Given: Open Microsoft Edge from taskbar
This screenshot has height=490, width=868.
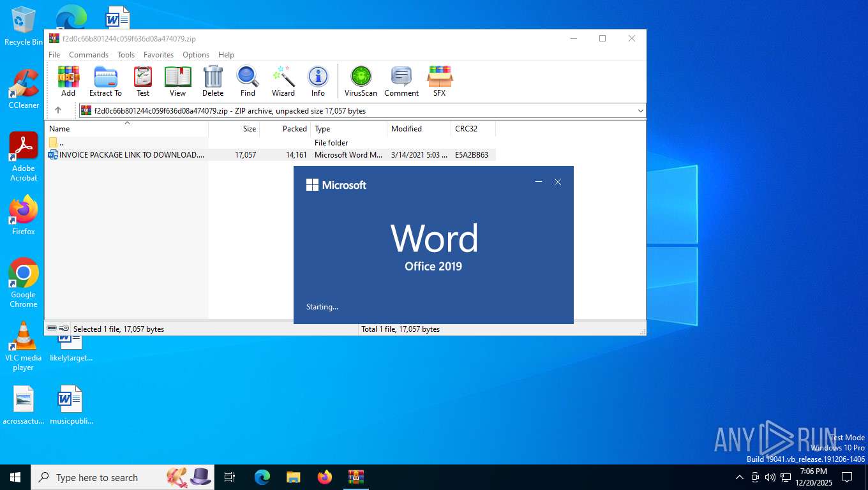Looking at the screenshot, I should (262, 477).
